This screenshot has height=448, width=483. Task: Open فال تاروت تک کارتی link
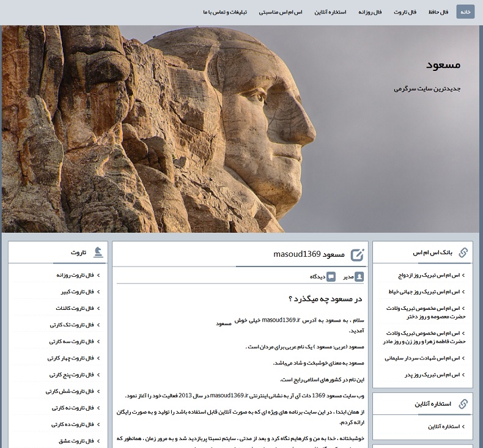(x=72, y=325)
